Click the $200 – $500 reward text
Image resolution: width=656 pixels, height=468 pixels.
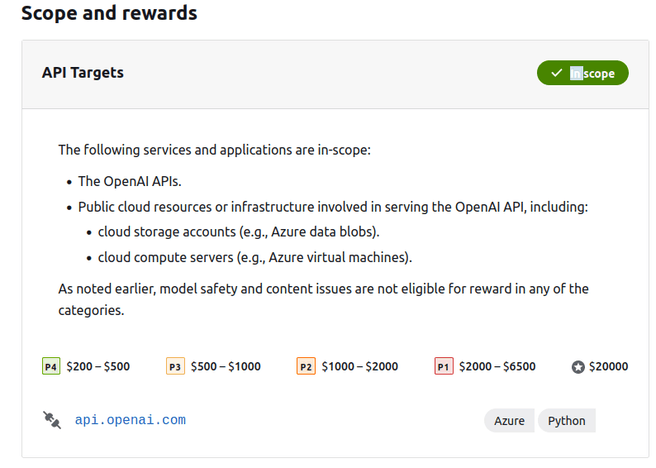click(98, 366)
